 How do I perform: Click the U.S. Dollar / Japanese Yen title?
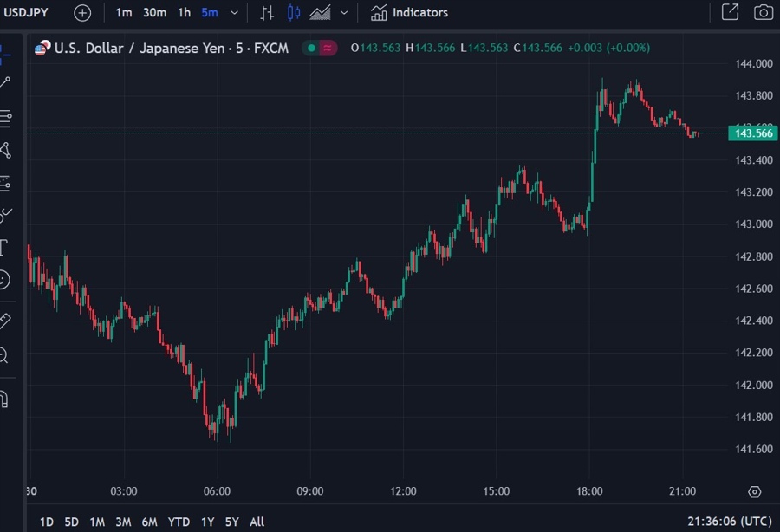171,49
